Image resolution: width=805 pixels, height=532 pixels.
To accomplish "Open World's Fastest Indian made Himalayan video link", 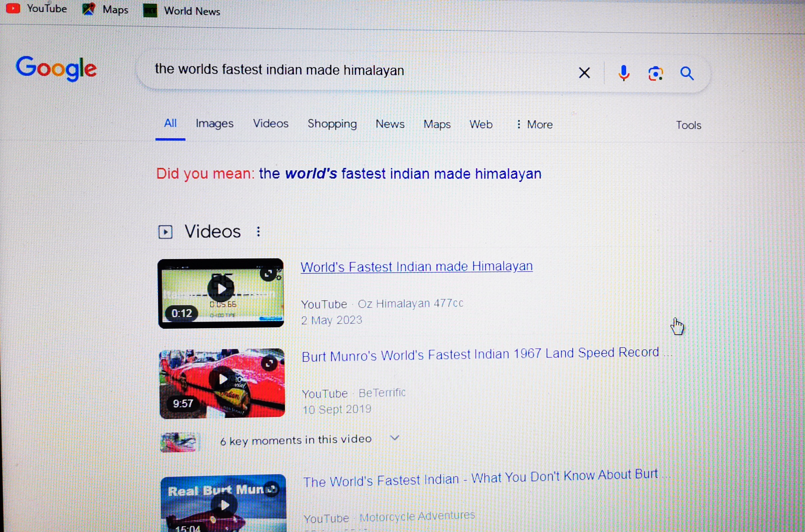I will [416, 267].
